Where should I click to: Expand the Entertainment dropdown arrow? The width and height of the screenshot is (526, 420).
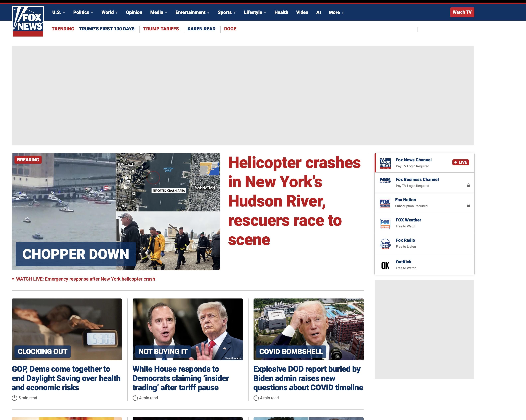click(x=208, y=13)
